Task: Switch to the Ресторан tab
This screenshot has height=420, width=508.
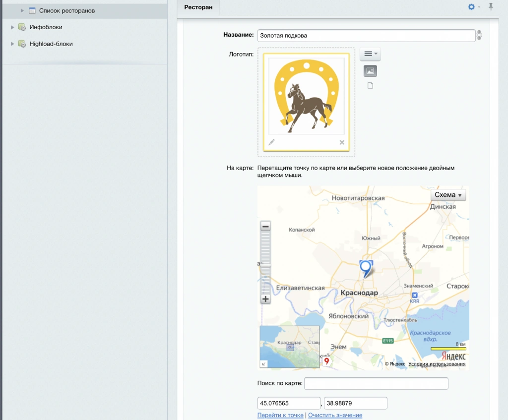Action: pos(198,7)
